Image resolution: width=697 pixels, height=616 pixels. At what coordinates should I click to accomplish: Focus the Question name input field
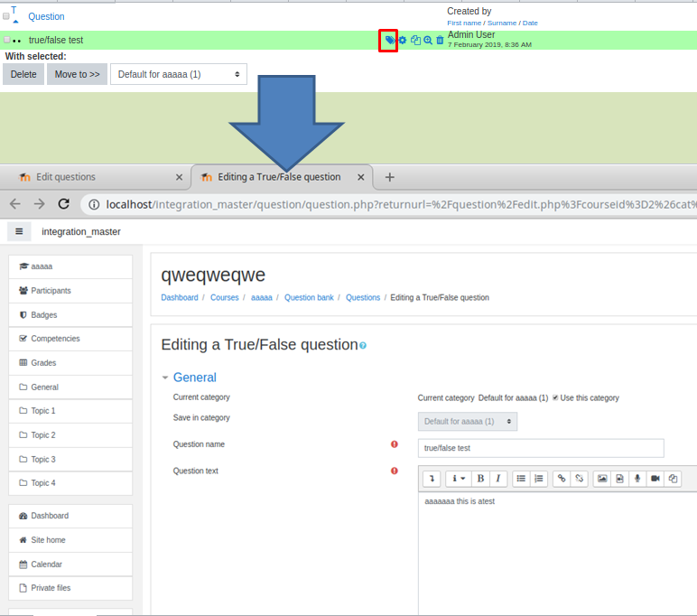click(541, 448)
